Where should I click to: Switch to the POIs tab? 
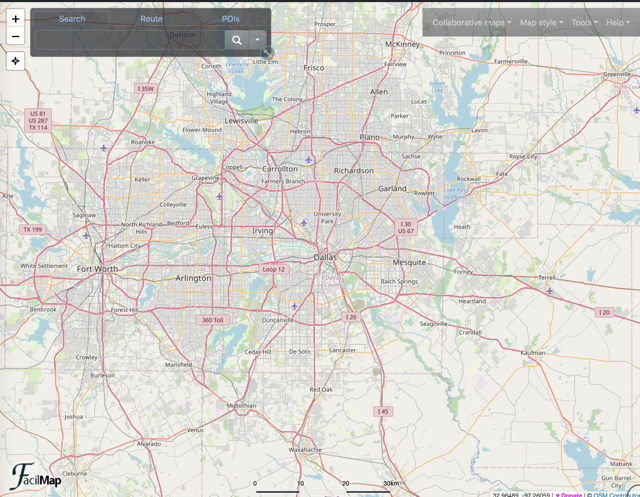230,19
